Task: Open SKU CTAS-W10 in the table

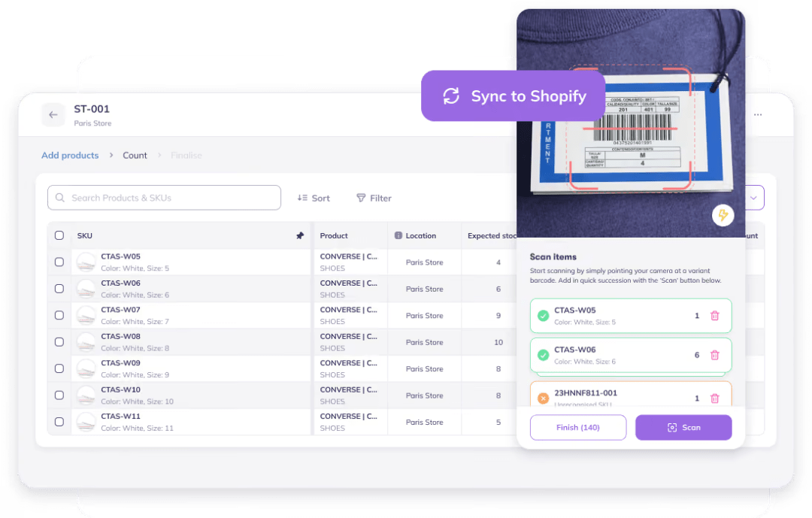Action: click(120, 389)
